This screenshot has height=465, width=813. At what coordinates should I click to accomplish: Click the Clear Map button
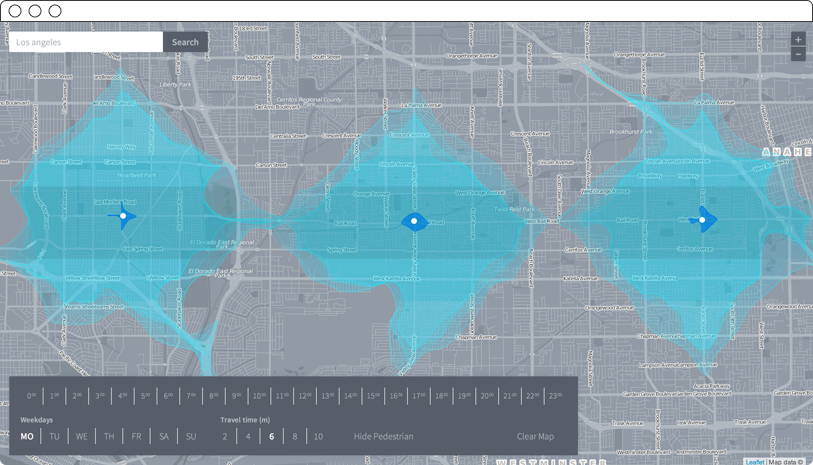535,437
